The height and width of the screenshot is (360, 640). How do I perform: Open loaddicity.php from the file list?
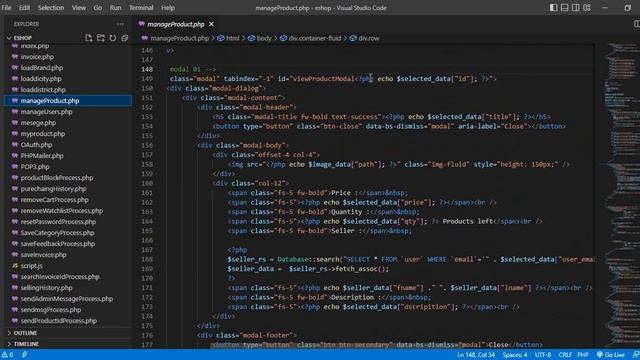[x=41, y=79]
